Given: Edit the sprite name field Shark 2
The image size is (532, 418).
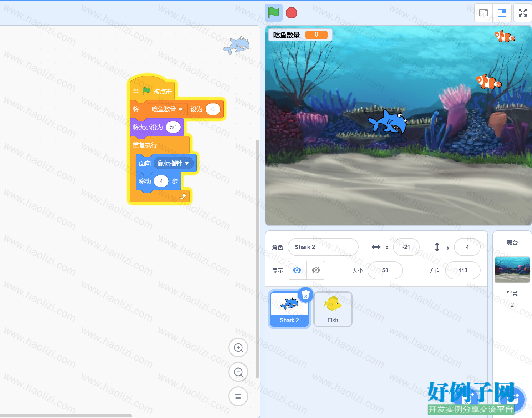Looking at the screenshot, I should click(x=323, y=247).
